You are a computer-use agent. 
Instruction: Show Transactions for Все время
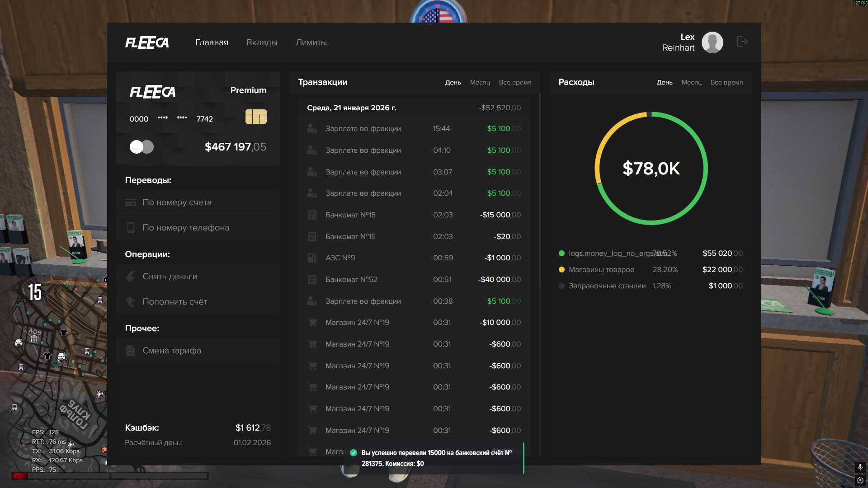[515, 83]
